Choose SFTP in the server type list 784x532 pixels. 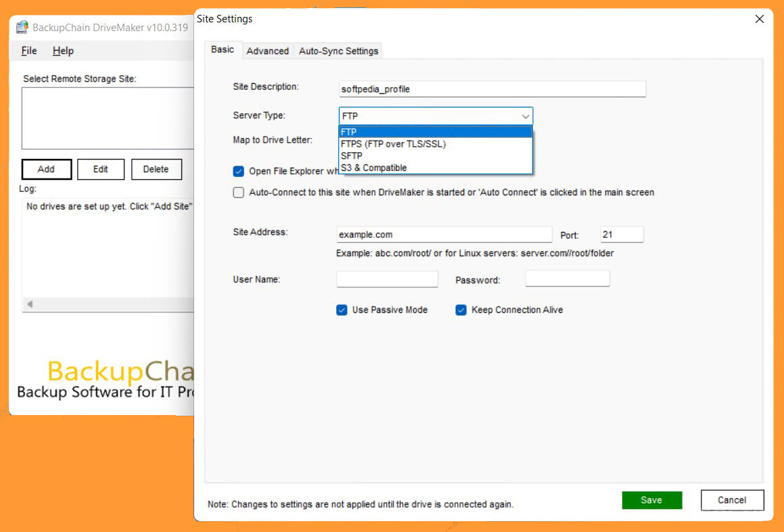pyautogui.click(x=436, y=156)
